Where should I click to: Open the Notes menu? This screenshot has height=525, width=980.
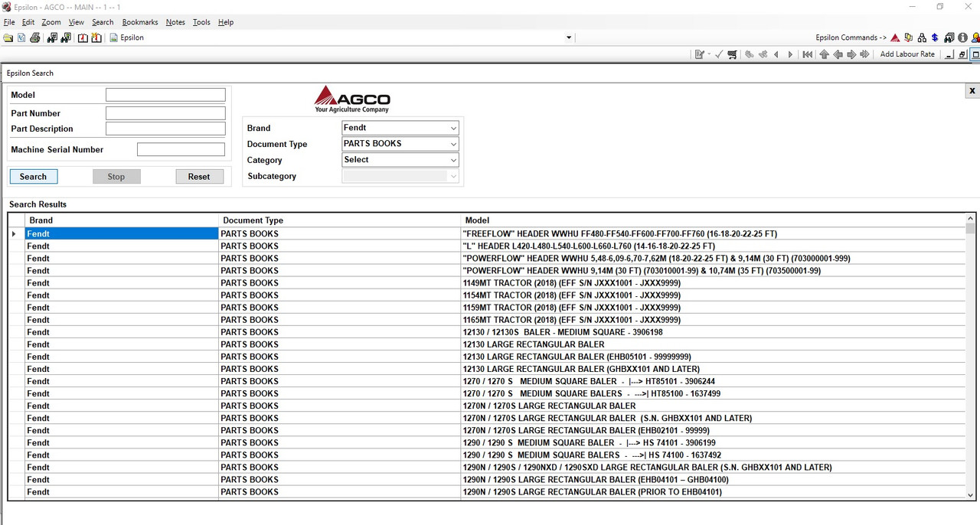coord(175,22)
